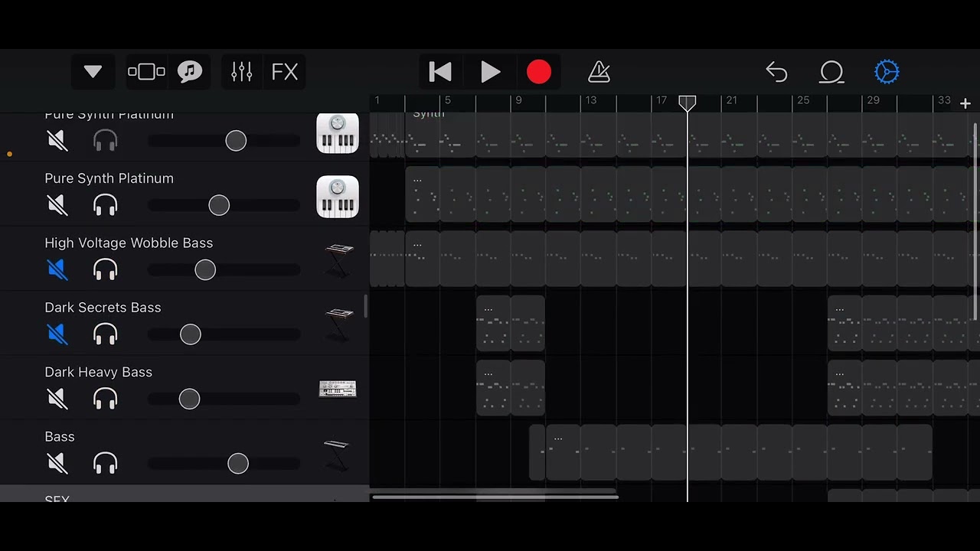Select the High Voltage Wobble Bass track name

point(129,243)
